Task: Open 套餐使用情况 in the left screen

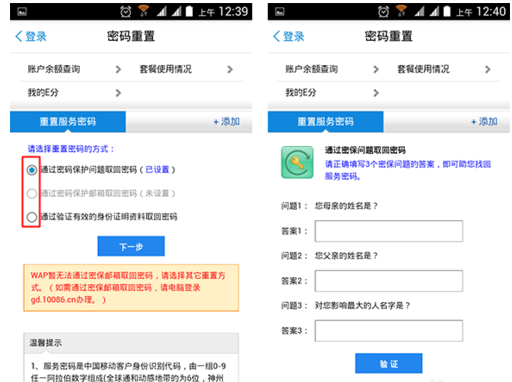Action: point(166,69)
